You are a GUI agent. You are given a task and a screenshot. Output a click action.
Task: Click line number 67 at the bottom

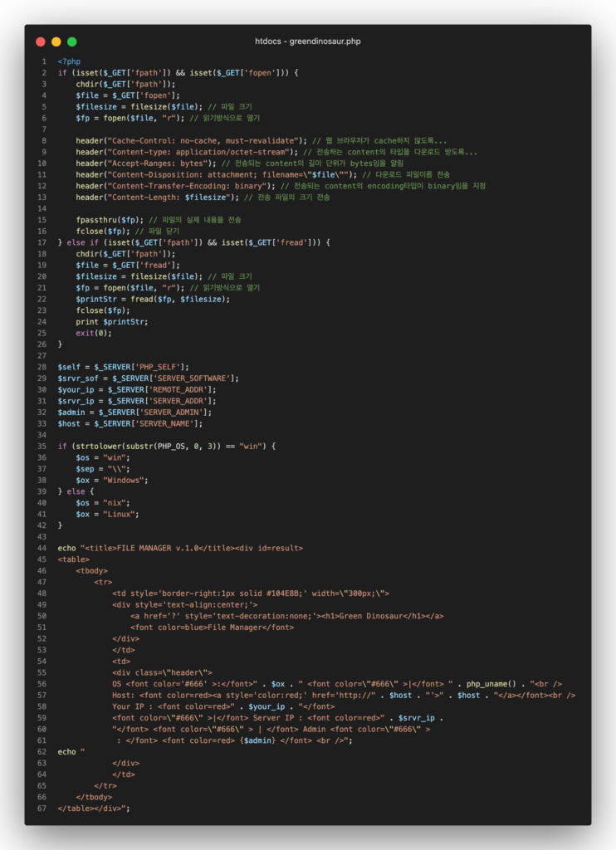(42, 808)
